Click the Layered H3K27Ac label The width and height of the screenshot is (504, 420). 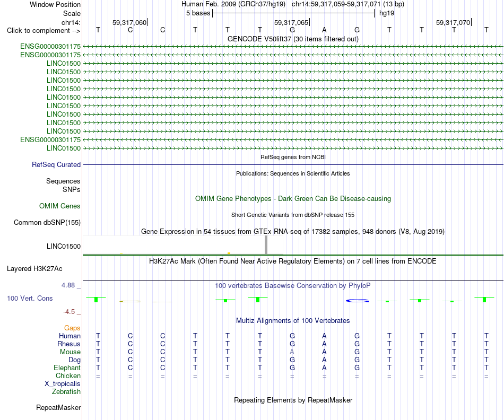(34, 269)
